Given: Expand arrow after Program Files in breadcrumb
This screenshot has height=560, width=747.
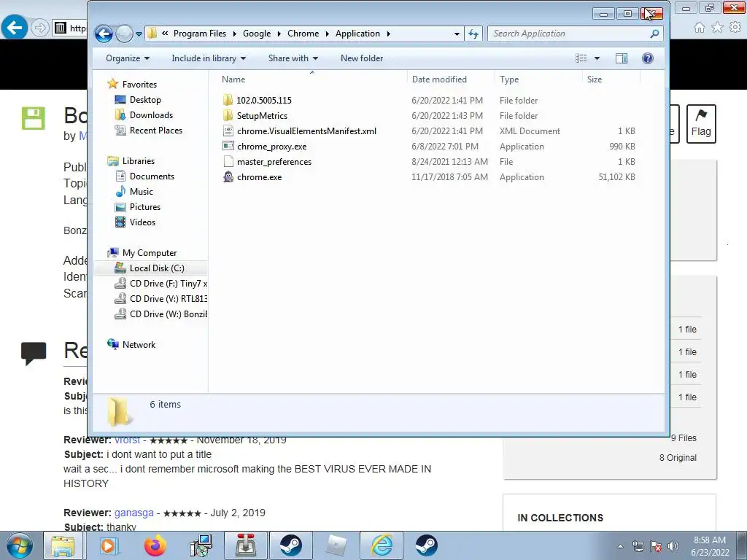Looking at the screenshot, I should (234, 34).
